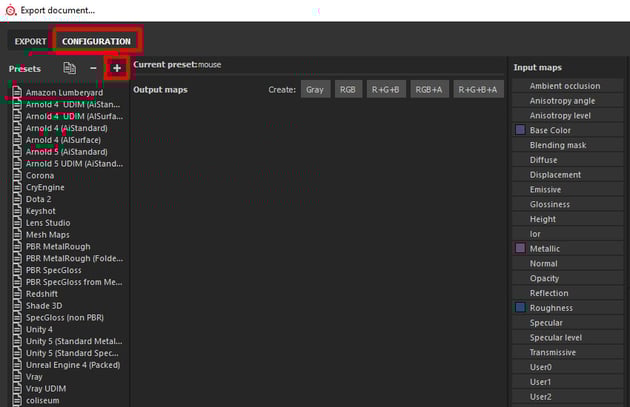The width and height of the screenshot is (630, 407).
Task: Create an RGB+A output map
Action: coord(429,90)
